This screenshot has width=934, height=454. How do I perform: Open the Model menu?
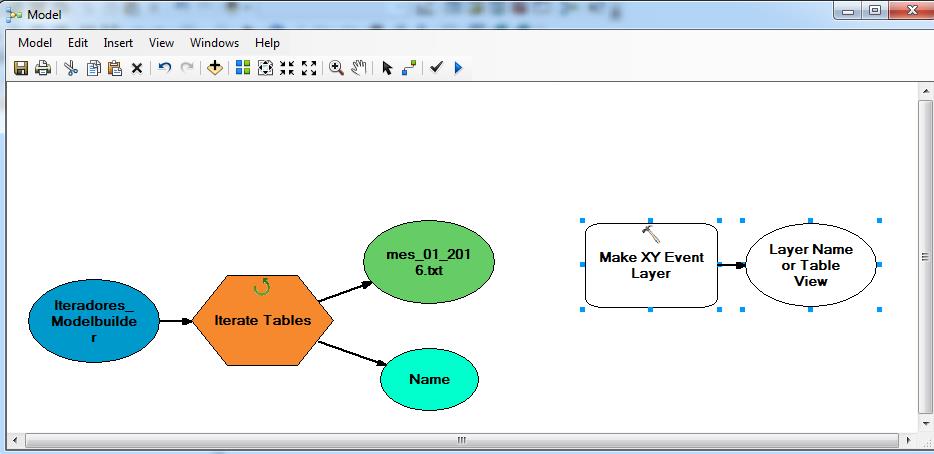pyautogui.click(x=35, y=43)
